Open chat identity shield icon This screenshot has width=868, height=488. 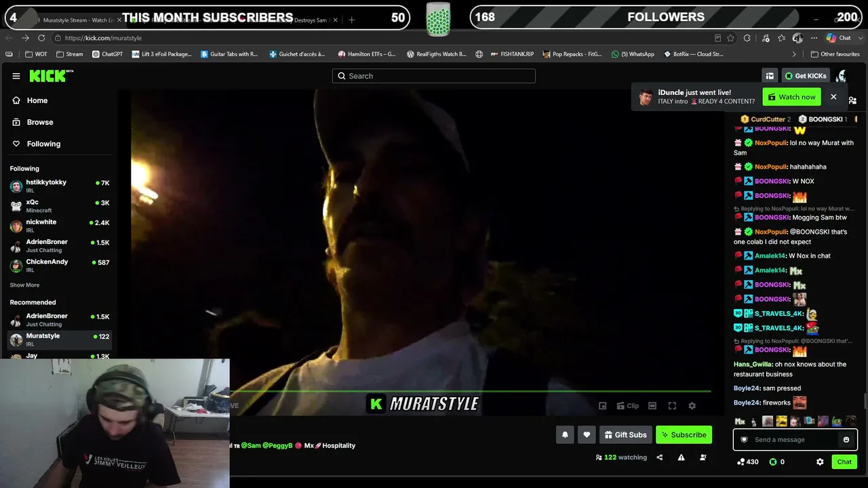coord(744,440)
